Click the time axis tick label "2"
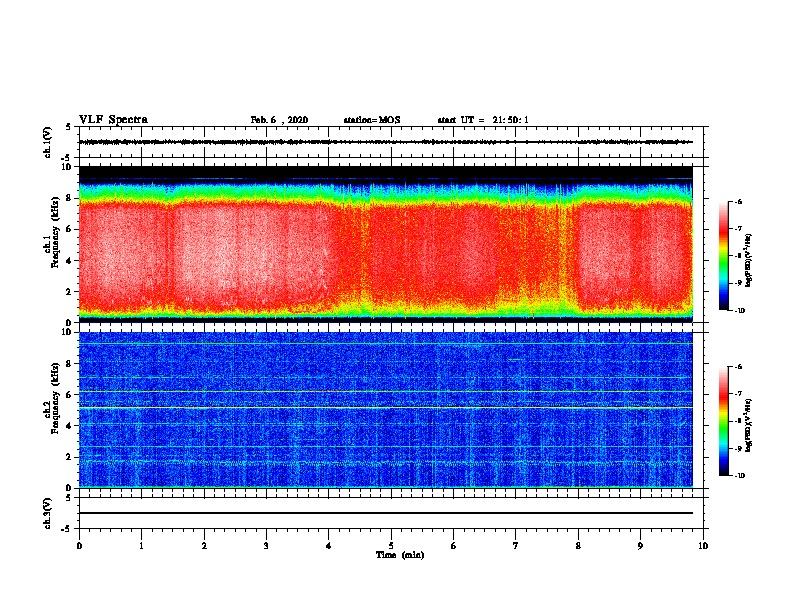792x612 pixels. 204,546
